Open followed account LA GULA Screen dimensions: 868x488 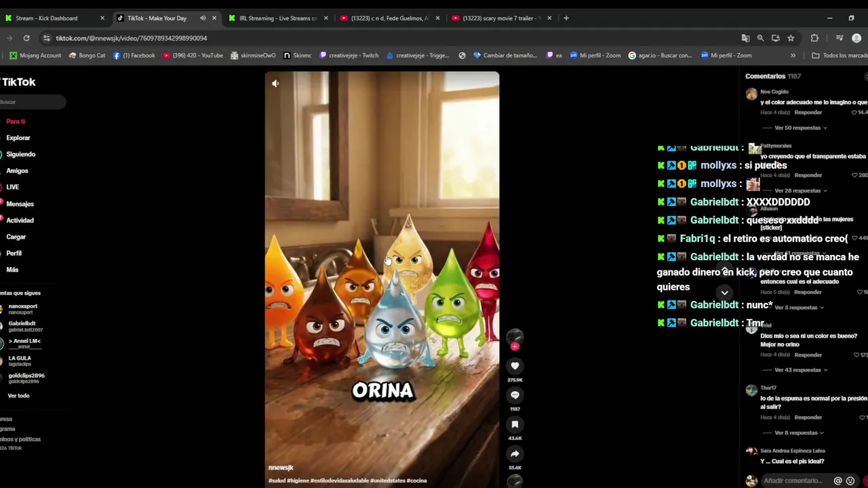click(19, 361)
